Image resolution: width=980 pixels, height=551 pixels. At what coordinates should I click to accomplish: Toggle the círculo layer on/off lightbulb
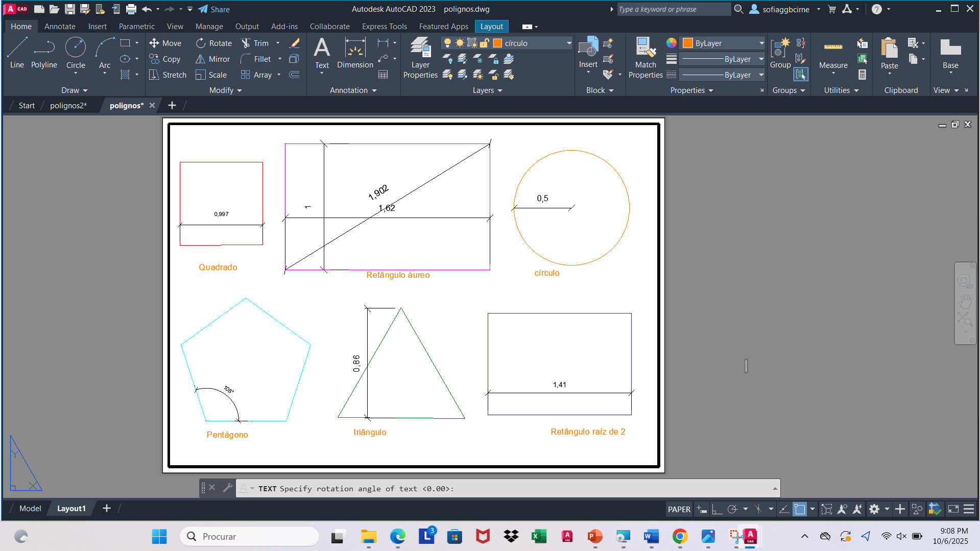[447, 43]
